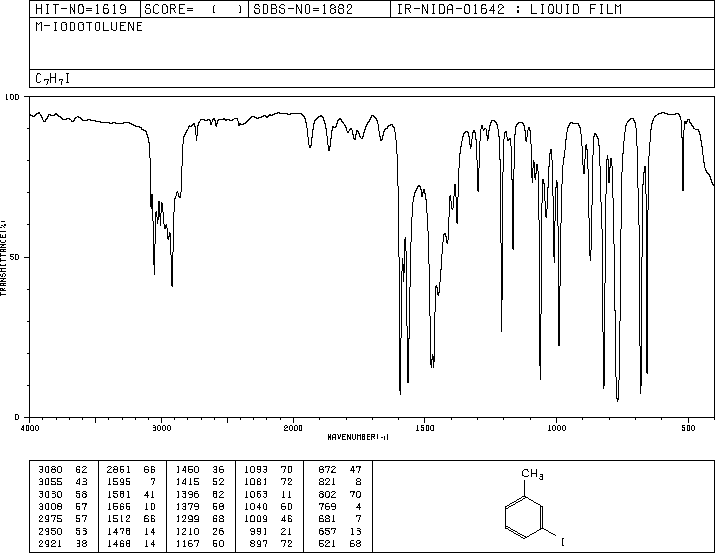Click the transmittance value 11 beside 1063
The image size is (715, 553).
[286, 494]
